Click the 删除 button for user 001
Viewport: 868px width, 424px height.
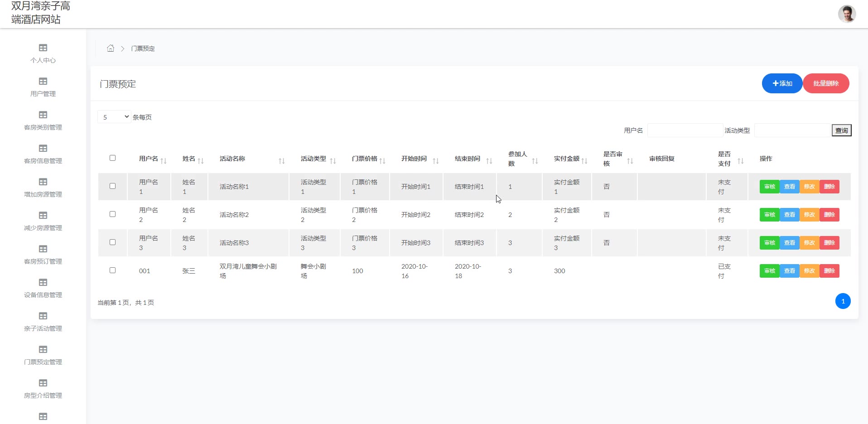point(829,271)
